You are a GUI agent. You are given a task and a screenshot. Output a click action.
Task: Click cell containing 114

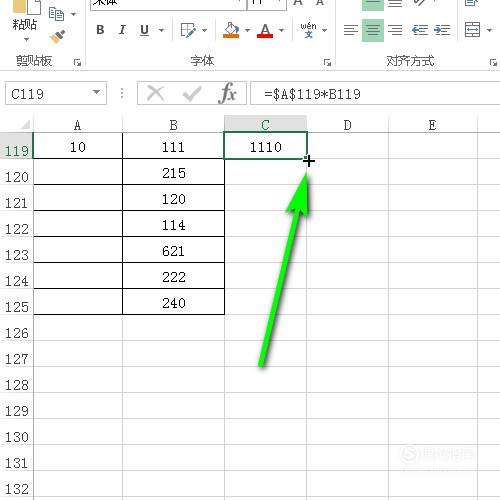173,224
